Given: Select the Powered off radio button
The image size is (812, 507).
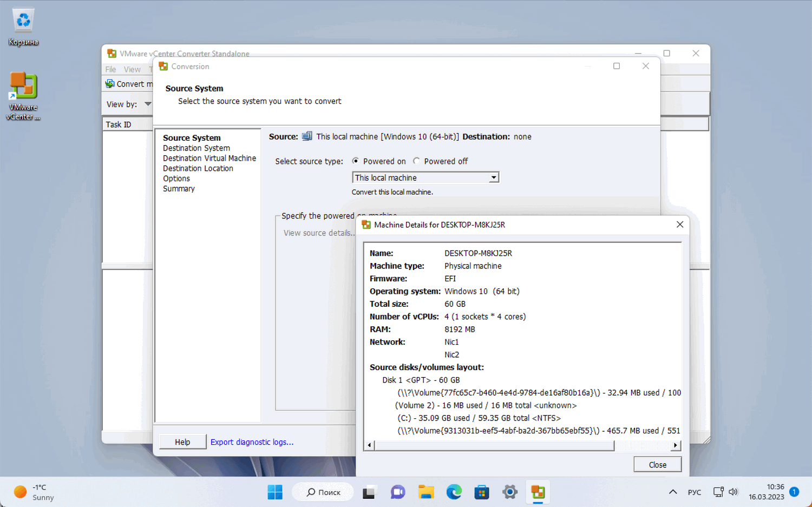Looking at the screenshot, I should pos(416,161).
